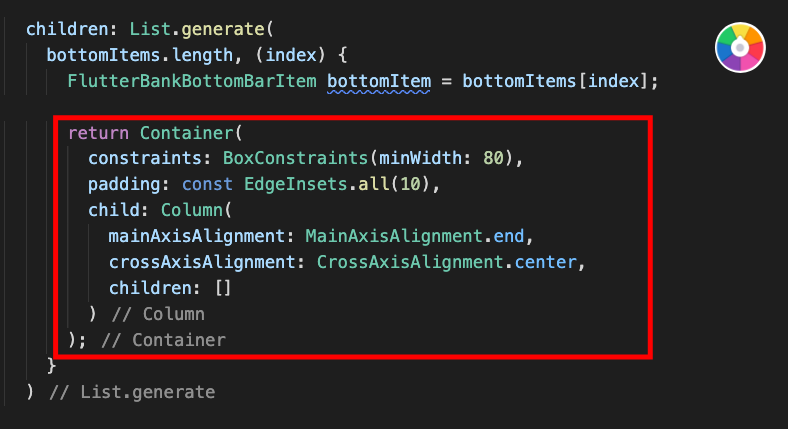Click the underlined bottomItem variable
The width and height of the screenshot is (788, 429).
(x=379, y=81)
